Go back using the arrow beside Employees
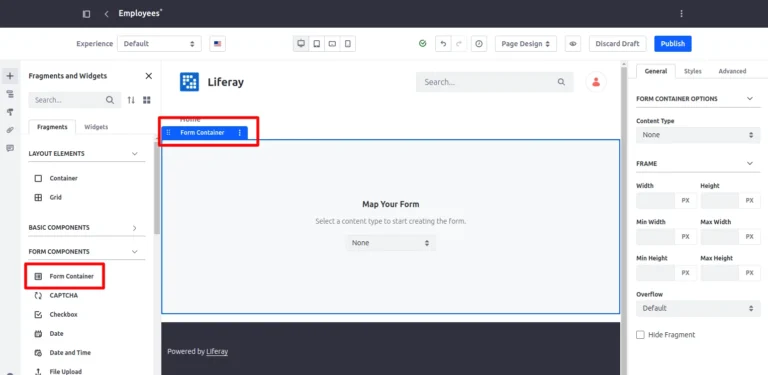 pos(106,14)
